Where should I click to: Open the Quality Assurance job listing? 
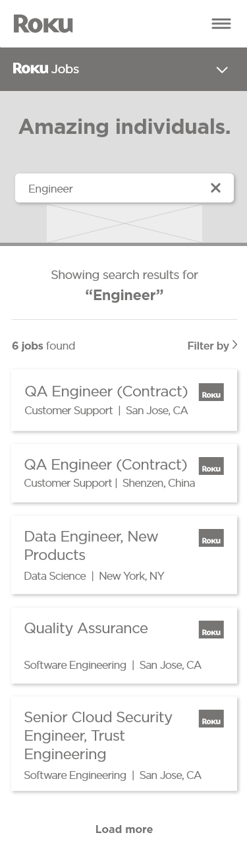(124, 645)
